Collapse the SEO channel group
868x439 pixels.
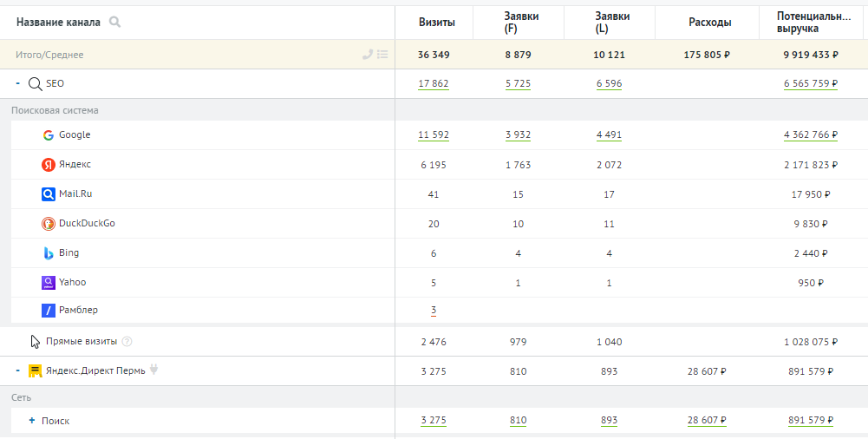pyautogui.click(x=17, y=83)
